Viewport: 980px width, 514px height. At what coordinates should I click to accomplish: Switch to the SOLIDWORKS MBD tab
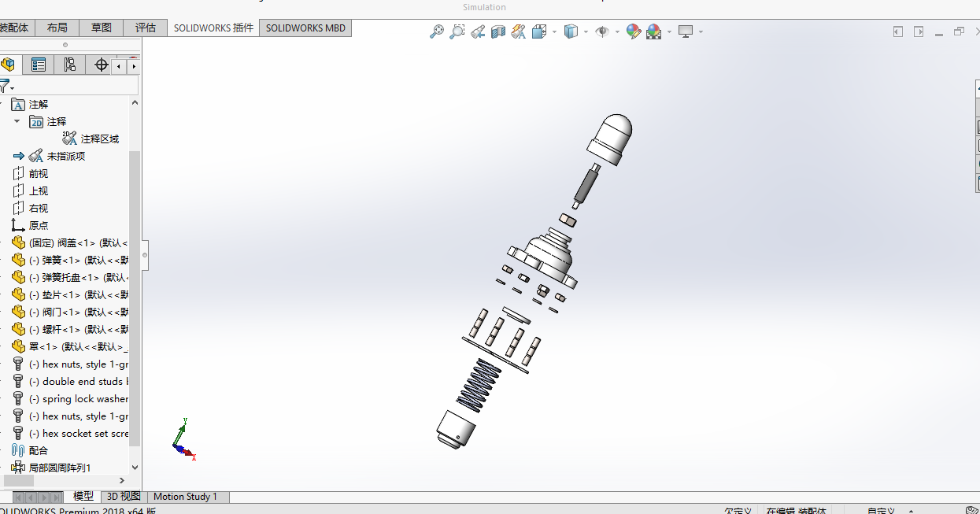point(305,28)
